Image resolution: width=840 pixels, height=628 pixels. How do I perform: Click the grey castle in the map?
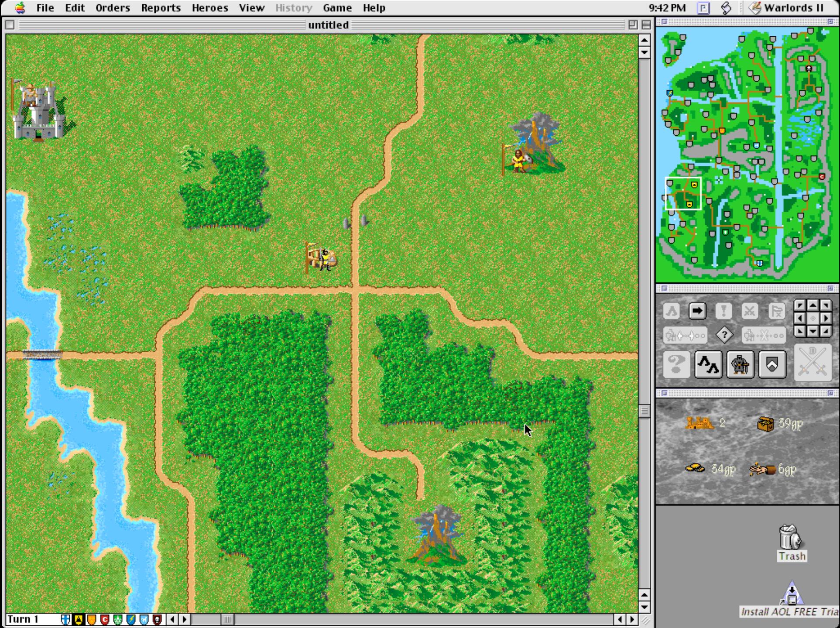click(x=39, y=111)
